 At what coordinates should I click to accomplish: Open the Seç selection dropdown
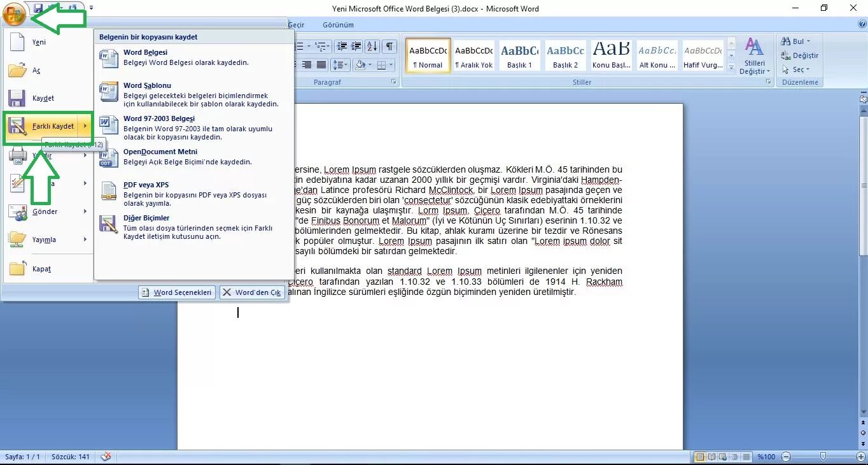(795, 69)
